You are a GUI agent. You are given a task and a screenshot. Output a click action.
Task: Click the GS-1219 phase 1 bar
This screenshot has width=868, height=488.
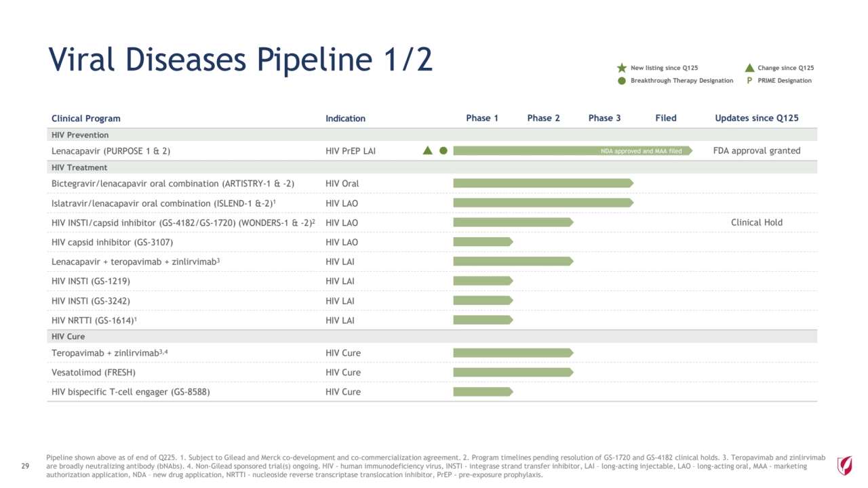484,281
